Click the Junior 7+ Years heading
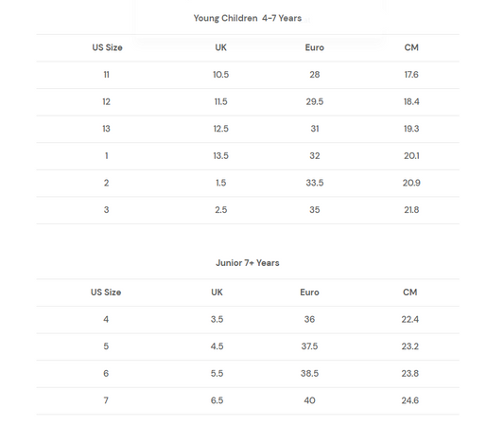This screenshot has height=443, width=504. (248, 263)
